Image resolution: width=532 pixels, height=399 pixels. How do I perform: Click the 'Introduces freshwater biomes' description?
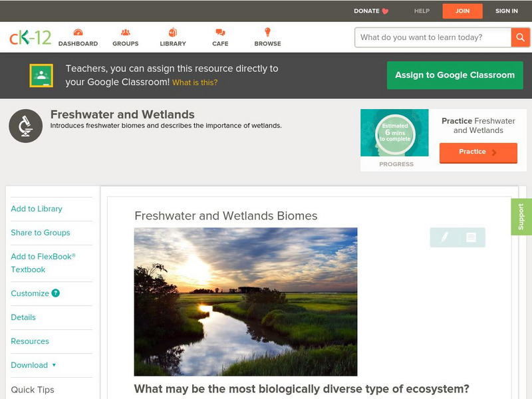[166, 126]
